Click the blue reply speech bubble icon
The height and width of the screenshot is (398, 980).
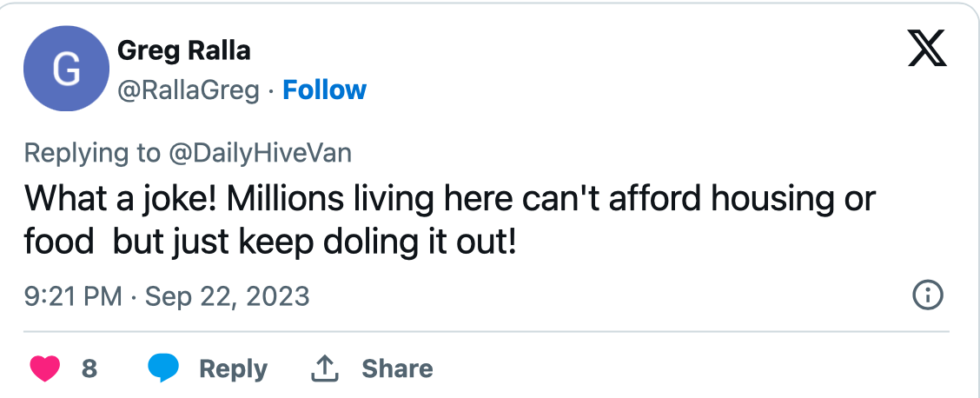click(x=162, y=368)
